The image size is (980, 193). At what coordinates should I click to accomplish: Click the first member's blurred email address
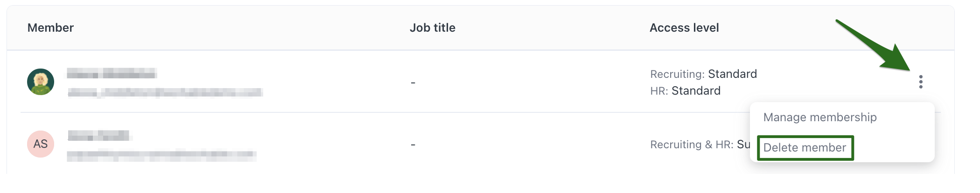tap(165, 92)
